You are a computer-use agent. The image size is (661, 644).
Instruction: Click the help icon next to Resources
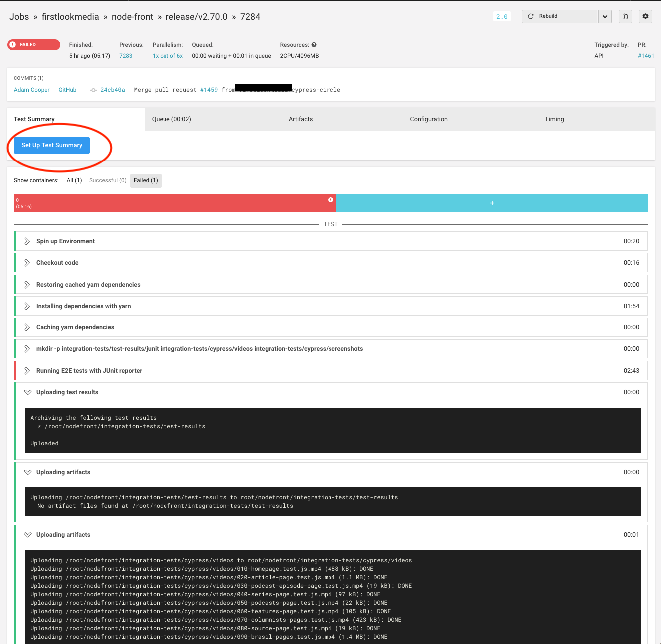click(x=314, y=45)
